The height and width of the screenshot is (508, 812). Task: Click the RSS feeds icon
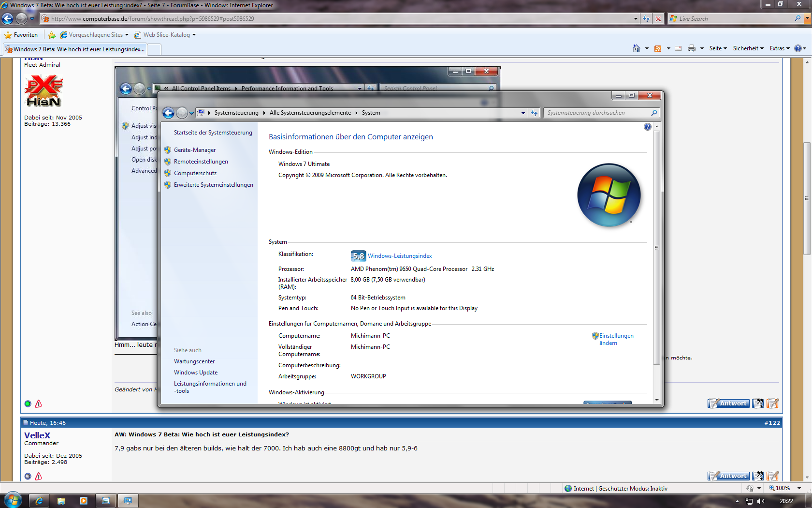tap(658, 48)
